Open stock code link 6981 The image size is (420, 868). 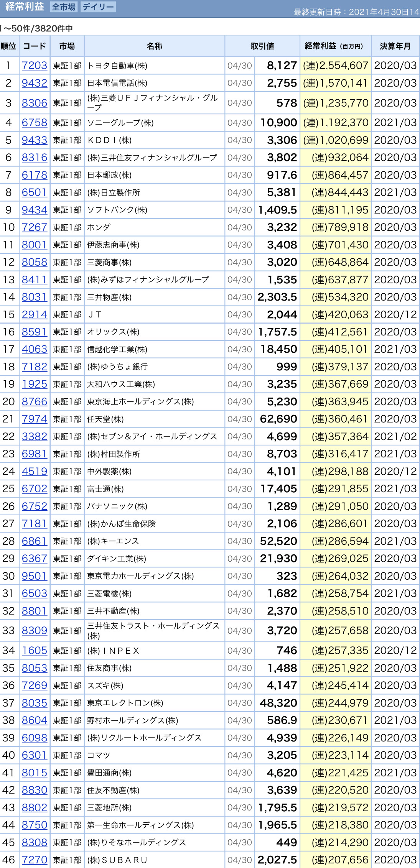click(35, 454)
